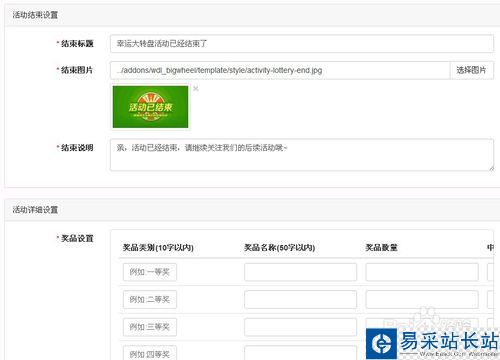
Task: Click the prize quantity field in the 二等奖 row
Action: [x=422, y=300]
